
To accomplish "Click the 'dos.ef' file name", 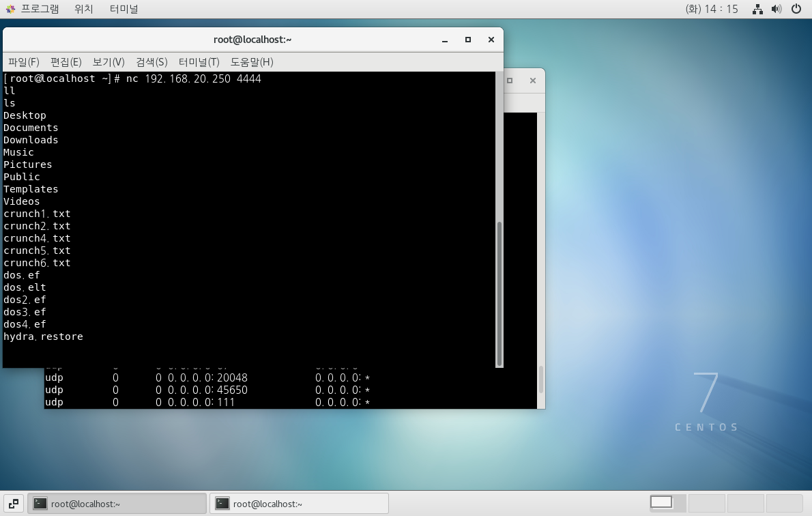I will click(x=22, y=275).
